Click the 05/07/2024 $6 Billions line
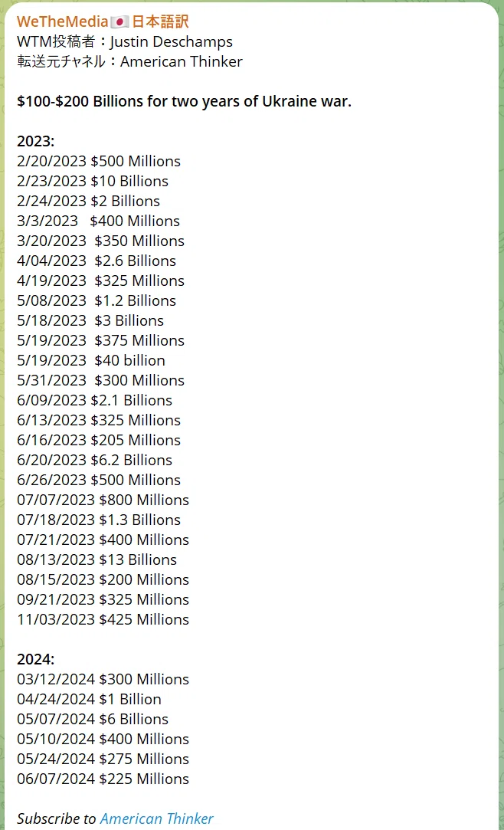The image size is (504, 830). click(93, 719)
